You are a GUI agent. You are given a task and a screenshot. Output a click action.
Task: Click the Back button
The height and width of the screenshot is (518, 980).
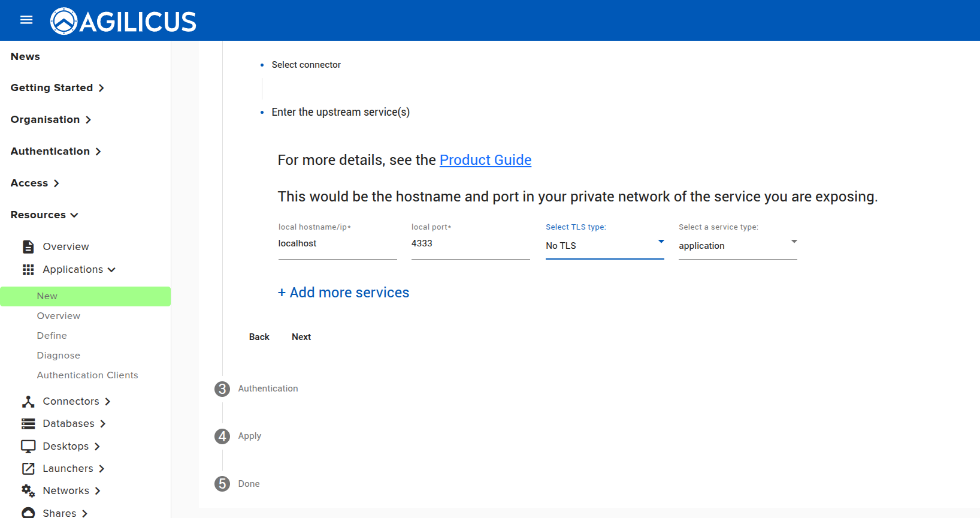point(259,337)
